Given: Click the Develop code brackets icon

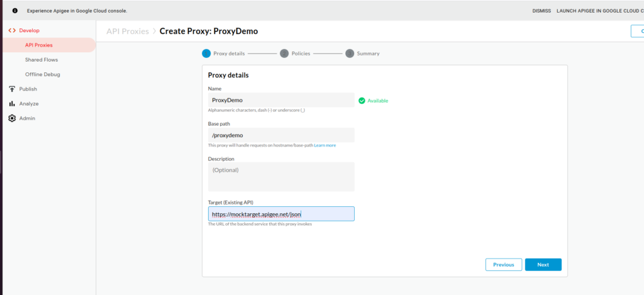Looking at the screenshot, I should tap(11, 30).
